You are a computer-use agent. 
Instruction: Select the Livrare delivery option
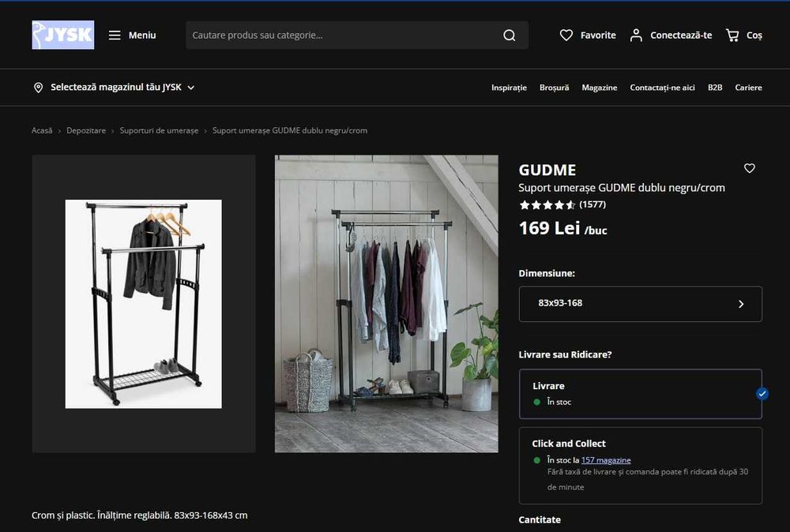641,394
